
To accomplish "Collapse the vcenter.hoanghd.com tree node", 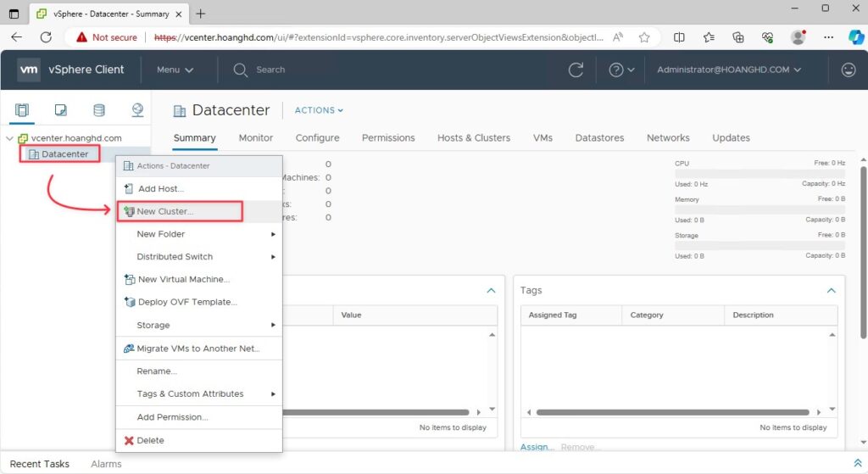I will 9,138.
